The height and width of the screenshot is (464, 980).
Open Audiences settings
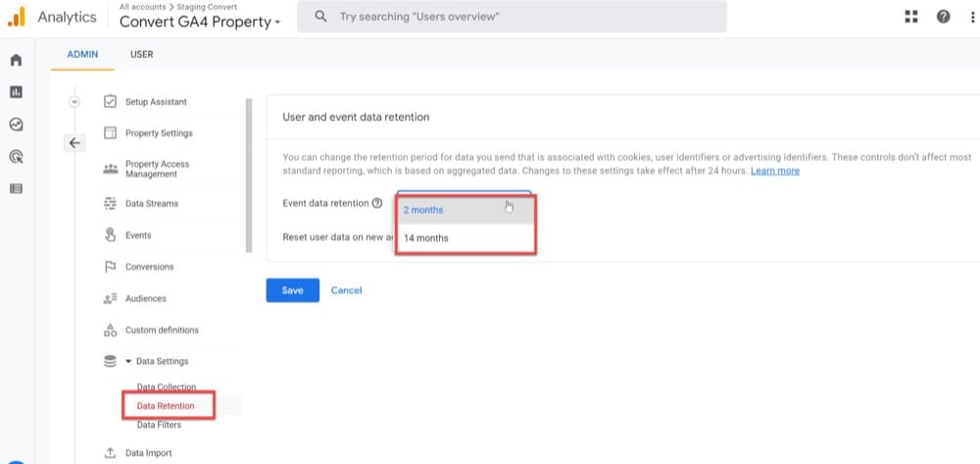click(146, 299)
